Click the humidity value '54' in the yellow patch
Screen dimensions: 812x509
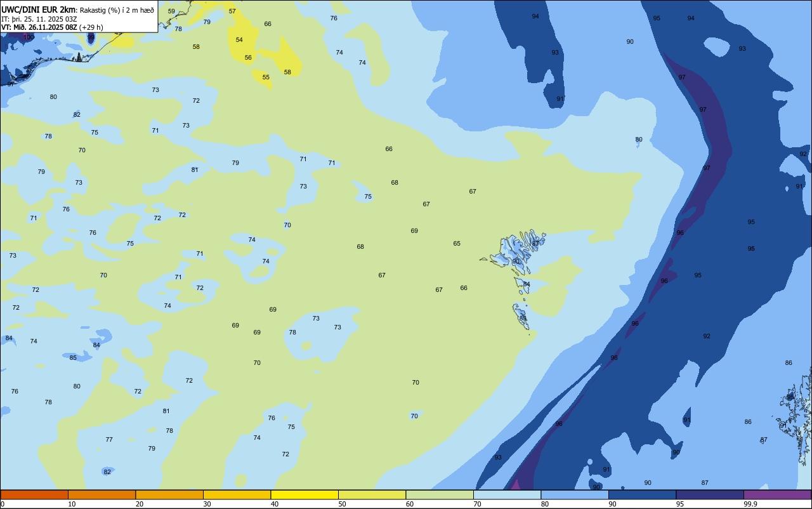click(239, 40)
